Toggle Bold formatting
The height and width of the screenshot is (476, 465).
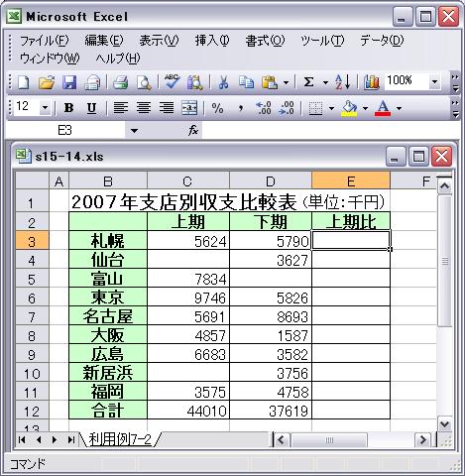[x=68, y=108]
